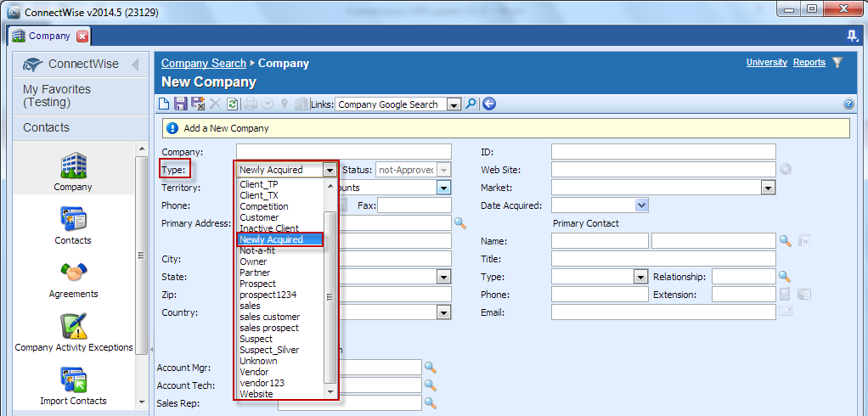Select Client_TP in Type list
The width and height of the screenshot is (868, 416).
point(258,184)
